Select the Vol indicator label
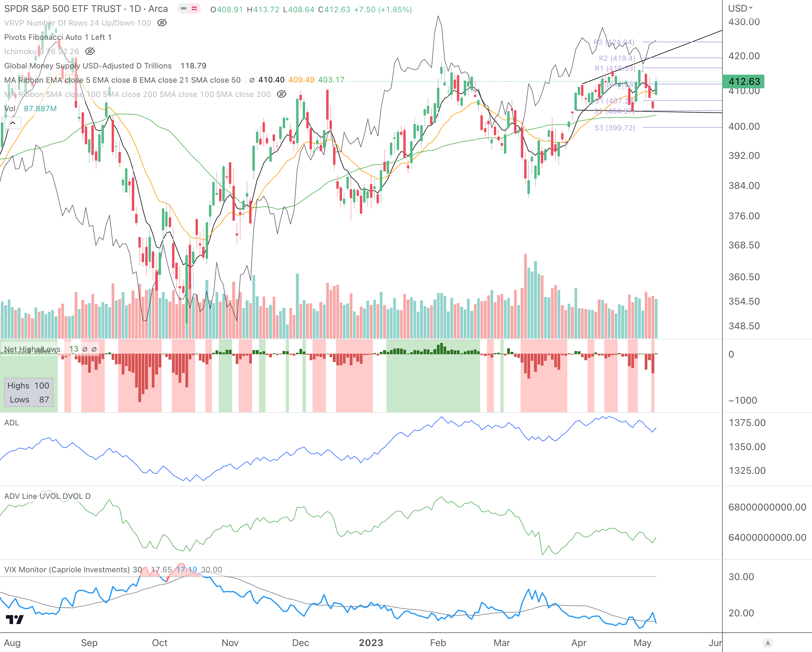812x652 pixels. point(10,109)
